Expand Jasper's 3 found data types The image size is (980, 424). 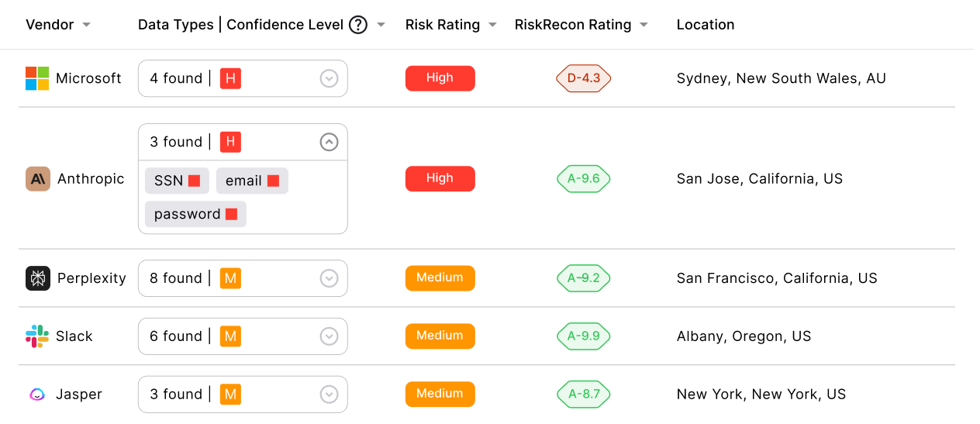(x=330, y=395)
